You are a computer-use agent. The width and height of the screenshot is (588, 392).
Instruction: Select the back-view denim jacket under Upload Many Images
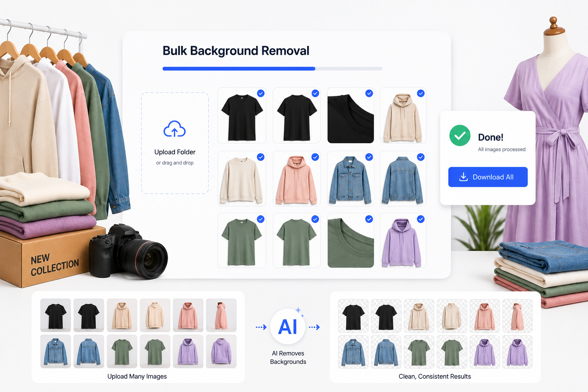coord(89,351)
